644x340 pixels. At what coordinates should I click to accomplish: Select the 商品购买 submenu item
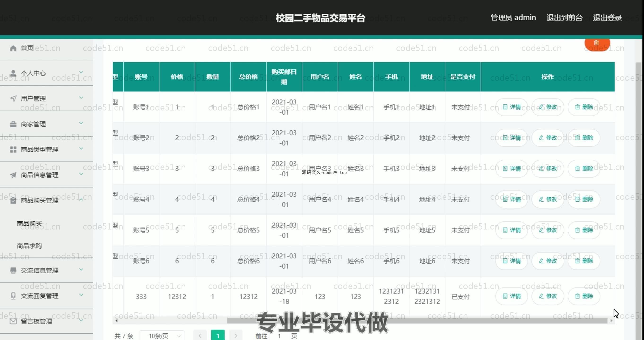(x=29, y=223)
